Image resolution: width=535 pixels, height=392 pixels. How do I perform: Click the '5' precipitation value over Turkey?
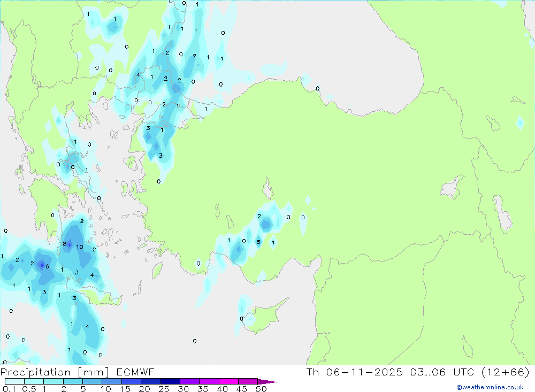pyautogui.click(x=258, y=242)
